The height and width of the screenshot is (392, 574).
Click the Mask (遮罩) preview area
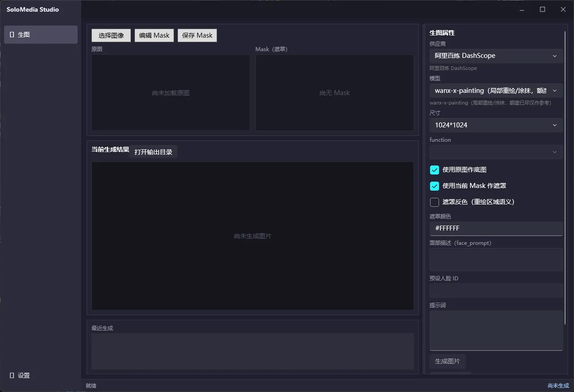coord(335,93)
